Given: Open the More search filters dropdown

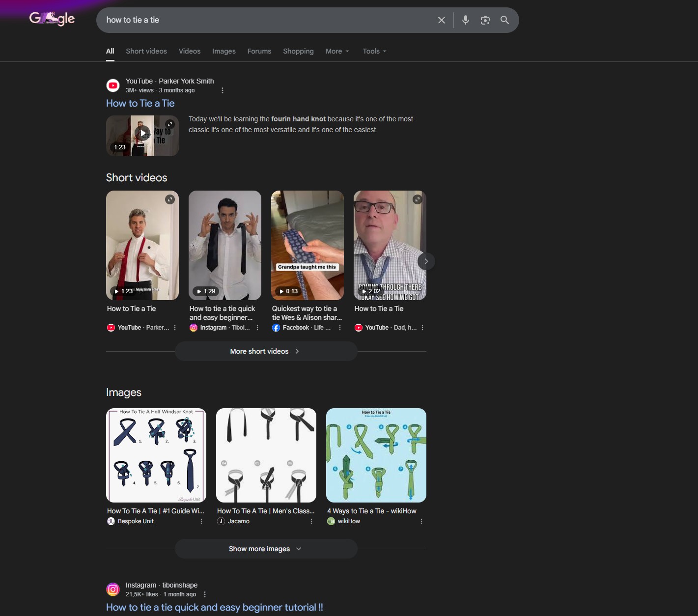Looking at the screenshot, I should (337, 51).
